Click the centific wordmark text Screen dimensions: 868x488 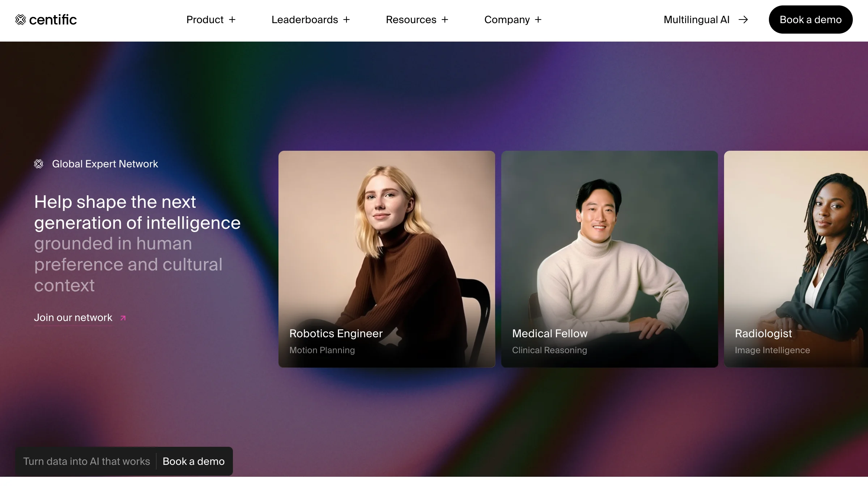53,20
